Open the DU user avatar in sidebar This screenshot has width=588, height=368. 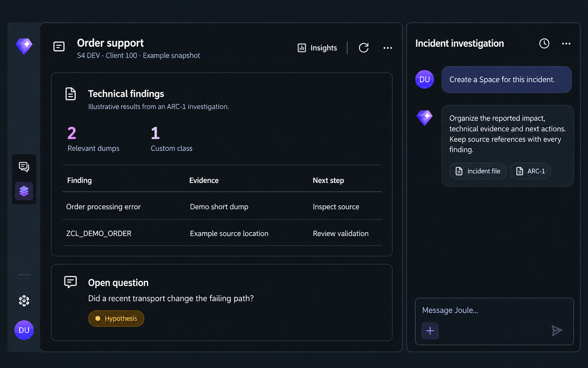coord(24,330)
